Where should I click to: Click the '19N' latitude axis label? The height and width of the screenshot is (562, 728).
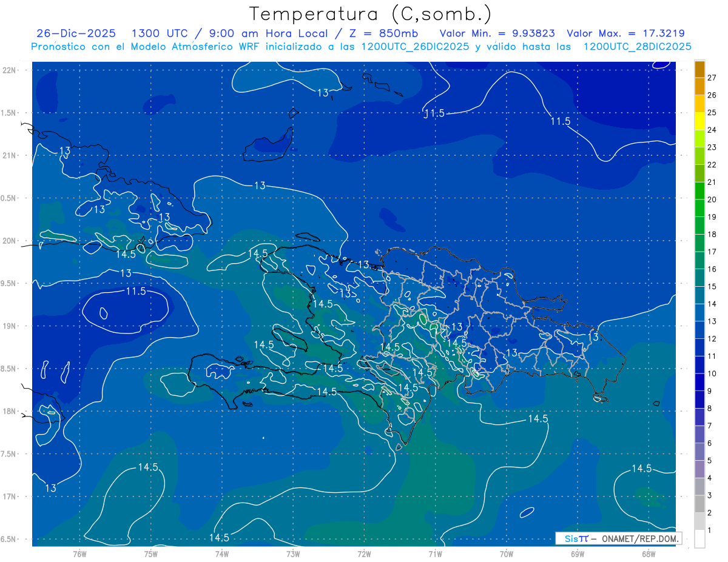(10, 326)
